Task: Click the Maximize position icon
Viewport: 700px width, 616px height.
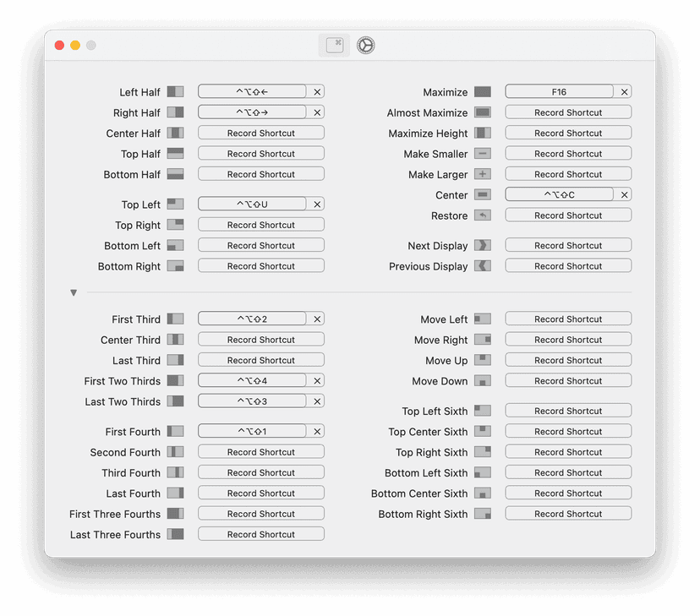Action: (x=481, y=90)
